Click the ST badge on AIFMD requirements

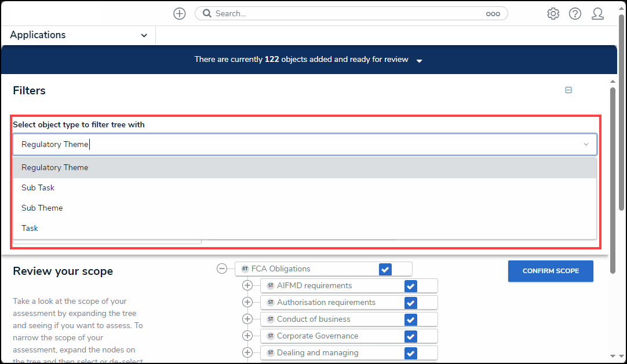pyautogui.click(x=270, y=285)
